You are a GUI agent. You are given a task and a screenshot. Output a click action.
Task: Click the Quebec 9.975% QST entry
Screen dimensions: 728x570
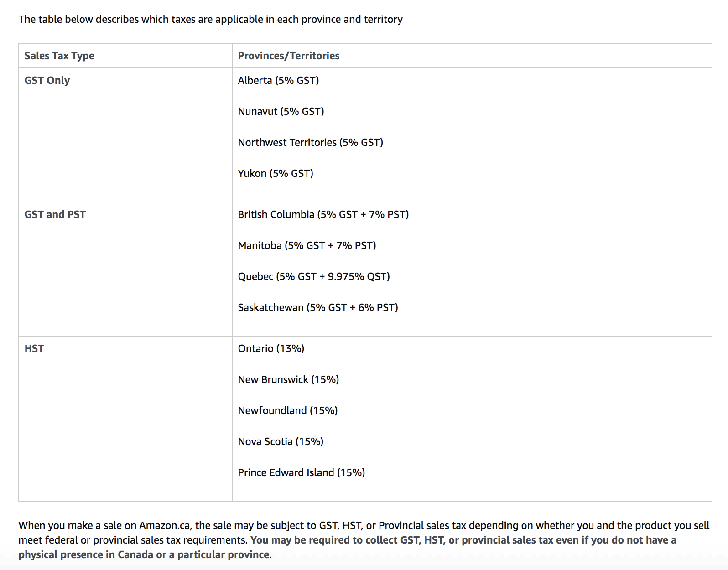[x=314, y=276]
